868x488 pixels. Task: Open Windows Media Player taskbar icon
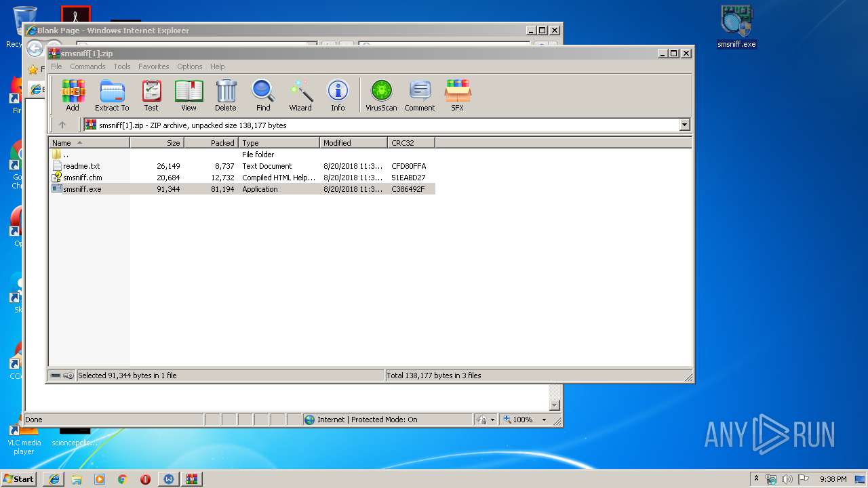pos(100,479)
